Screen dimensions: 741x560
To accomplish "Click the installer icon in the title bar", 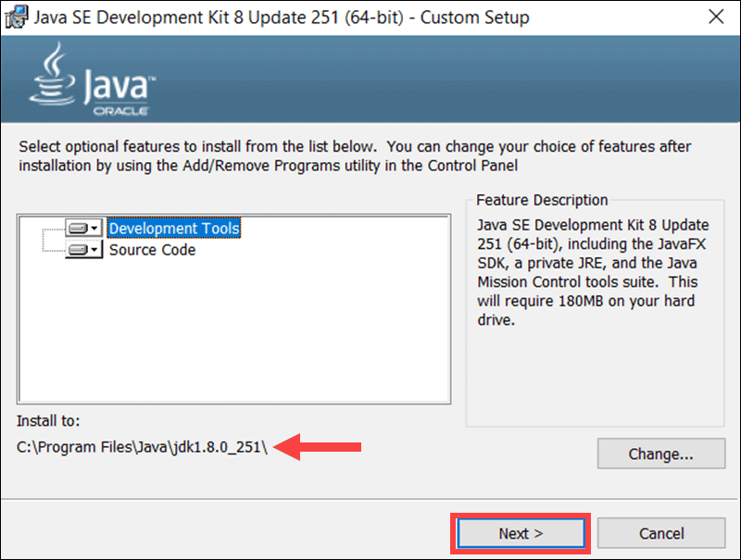I will (x=16, y=18).
